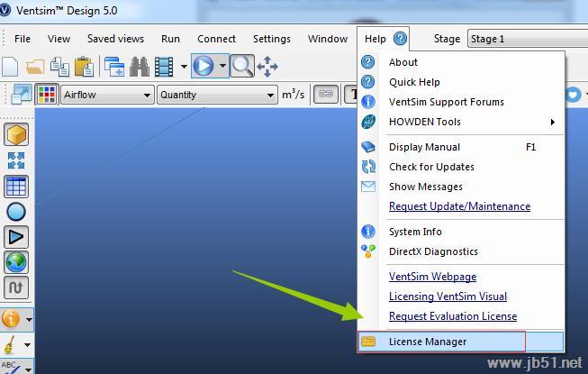
Task: Click the broom clean icon
Action: pyautogui.click(x=10, y=345)
